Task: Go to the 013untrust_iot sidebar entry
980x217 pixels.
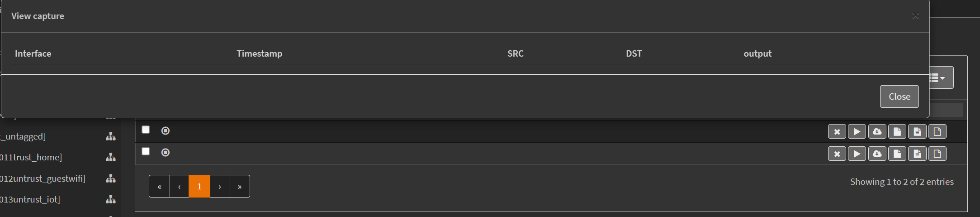Action: click(30, 199)
